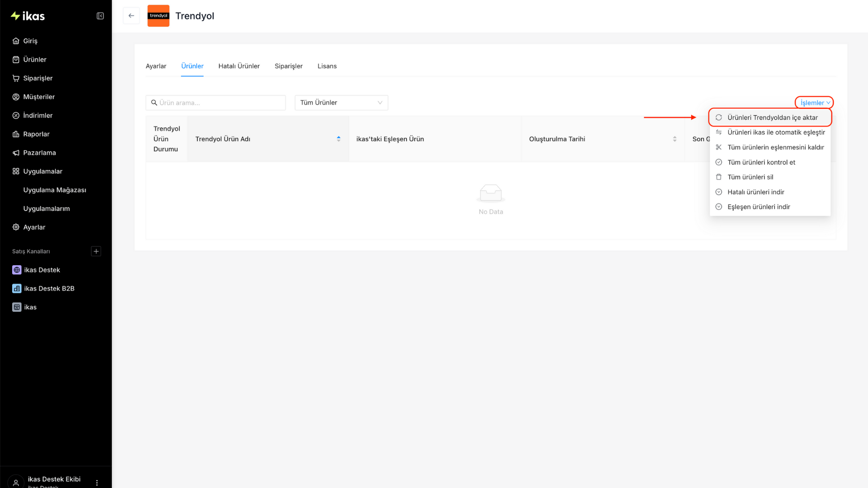Collapse the sidebar panel icon
Screen dimensions: 868x488
tap(100, 16)
